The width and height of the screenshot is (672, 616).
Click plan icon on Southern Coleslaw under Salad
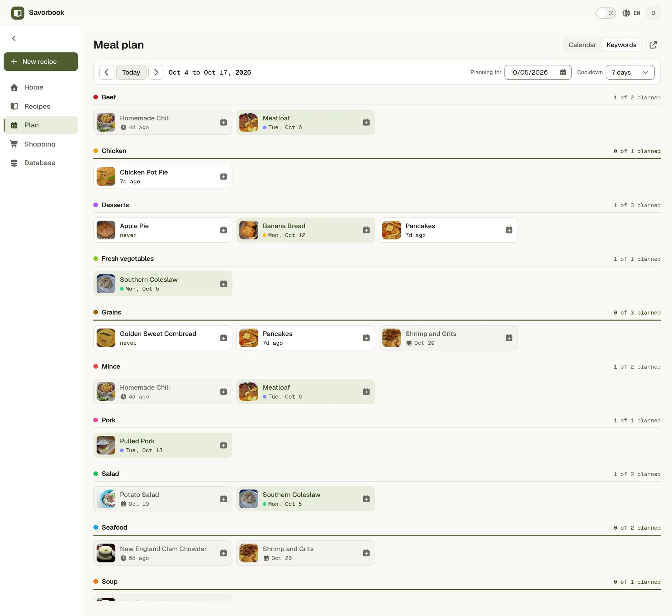point(366,499)
